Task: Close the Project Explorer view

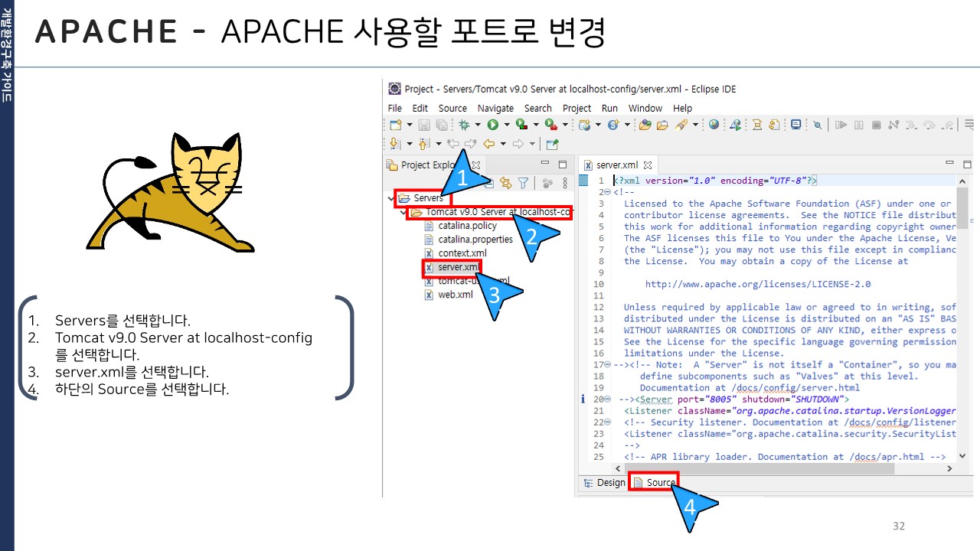Action: pos(475,165)
